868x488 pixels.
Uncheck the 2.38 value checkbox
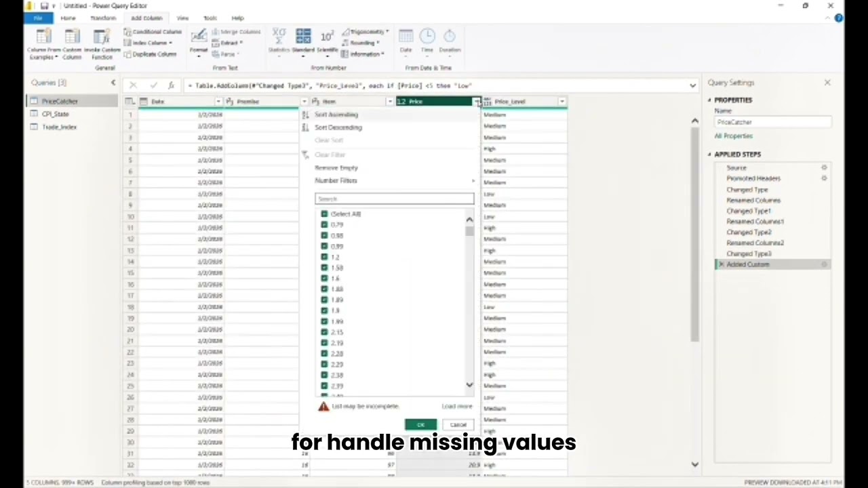pyautogui.click(x=324, y=375)
